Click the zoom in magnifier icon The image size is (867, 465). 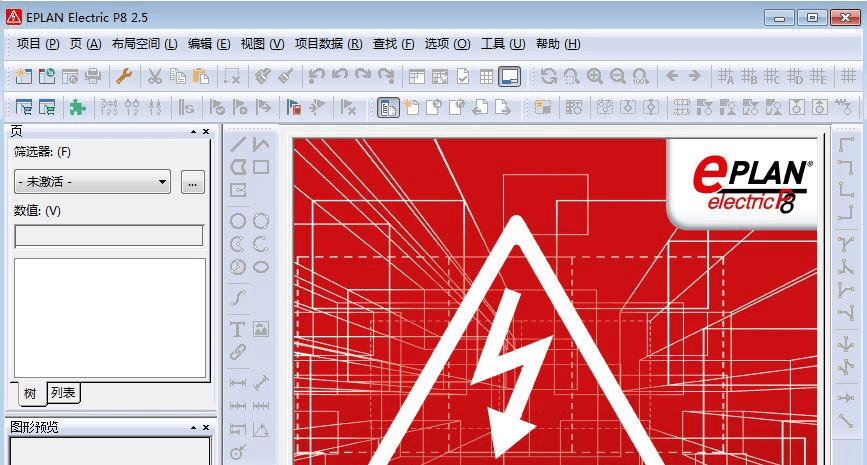pos(595,76)
